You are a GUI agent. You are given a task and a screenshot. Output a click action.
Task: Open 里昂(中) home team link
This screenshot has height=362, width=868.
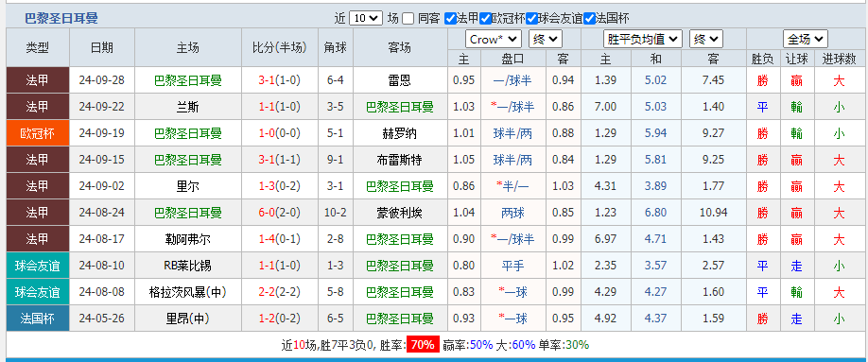187,319
